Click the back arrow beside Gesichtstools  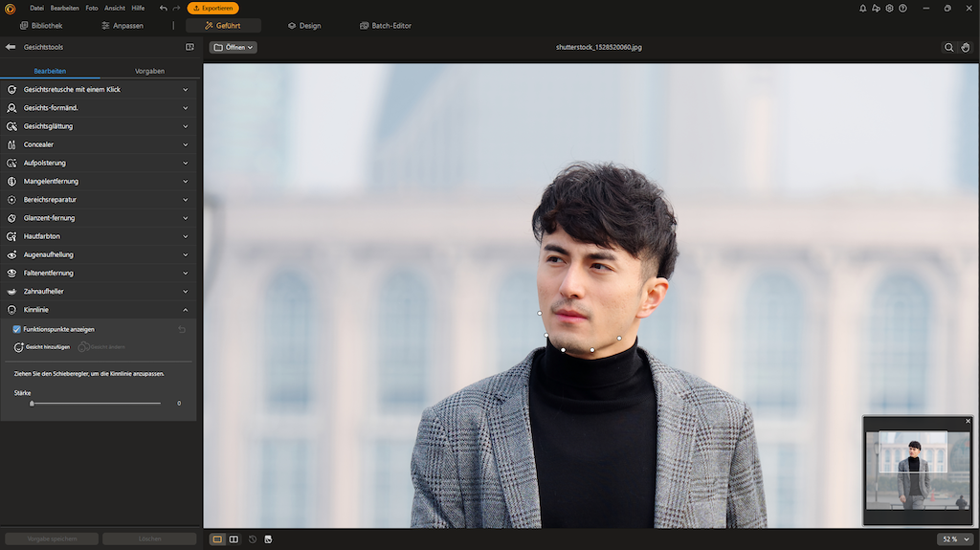tap(11, 47)
